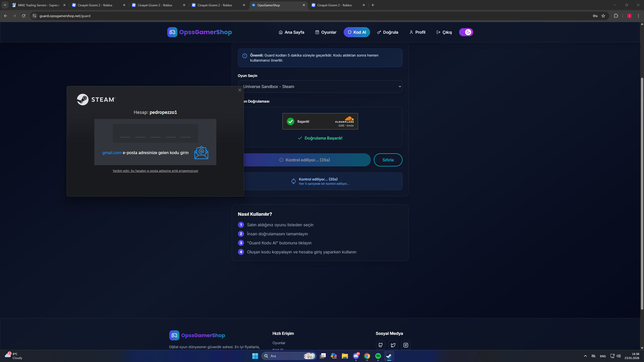Open the Chrome extensions menu
The height and width of the screenshot is (362, 644).
tap(616, 16)
